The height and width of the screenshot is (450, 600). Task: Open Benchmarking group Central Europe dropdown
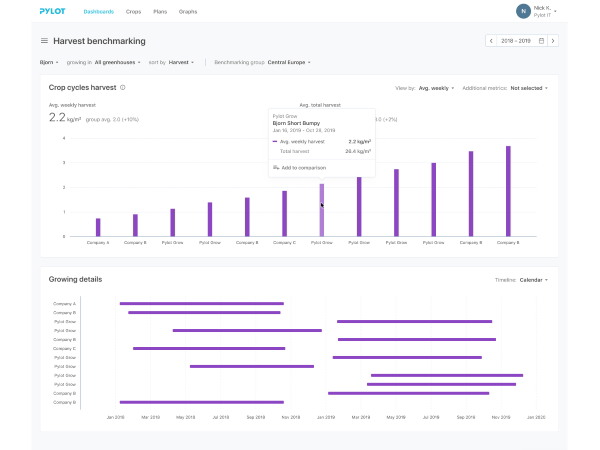pyautogui.click(x=288, y=62)
